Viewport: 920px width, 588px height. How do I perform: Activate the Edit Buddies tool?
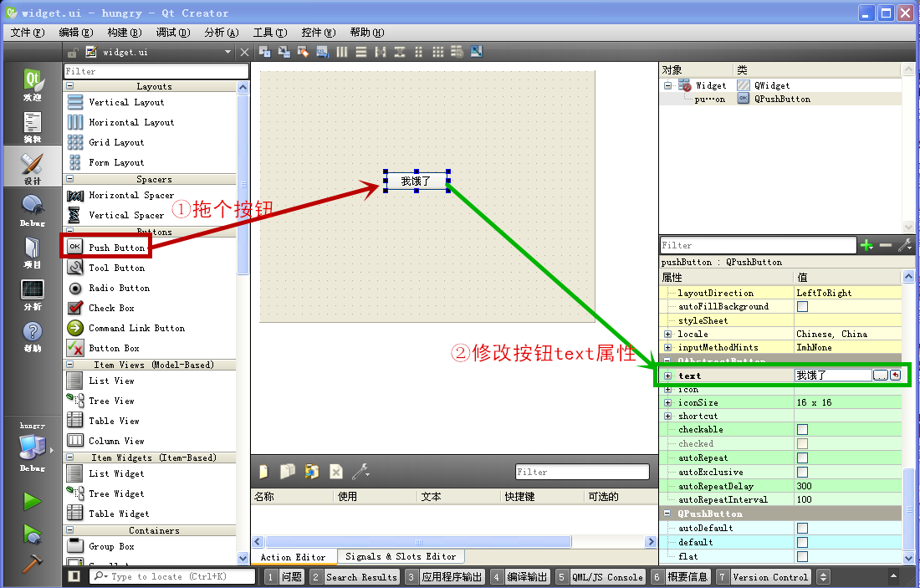click(x=304, y=52)
